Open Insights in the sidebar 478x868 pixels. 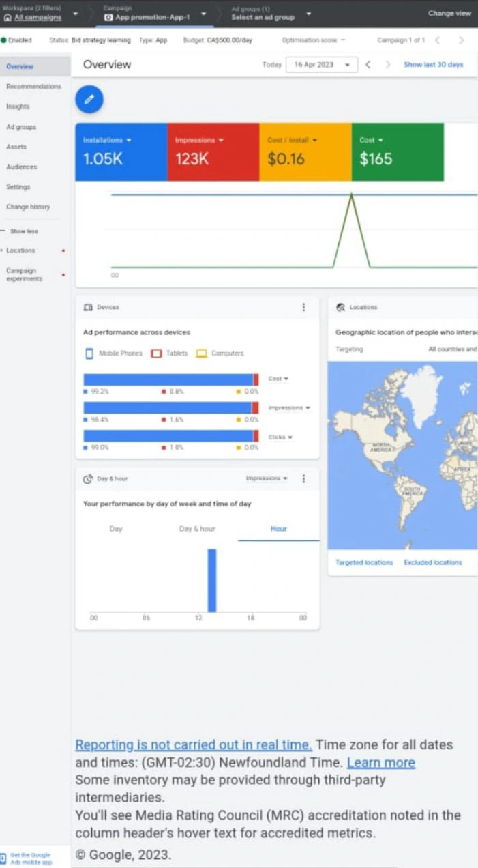(x=18, y=106)
